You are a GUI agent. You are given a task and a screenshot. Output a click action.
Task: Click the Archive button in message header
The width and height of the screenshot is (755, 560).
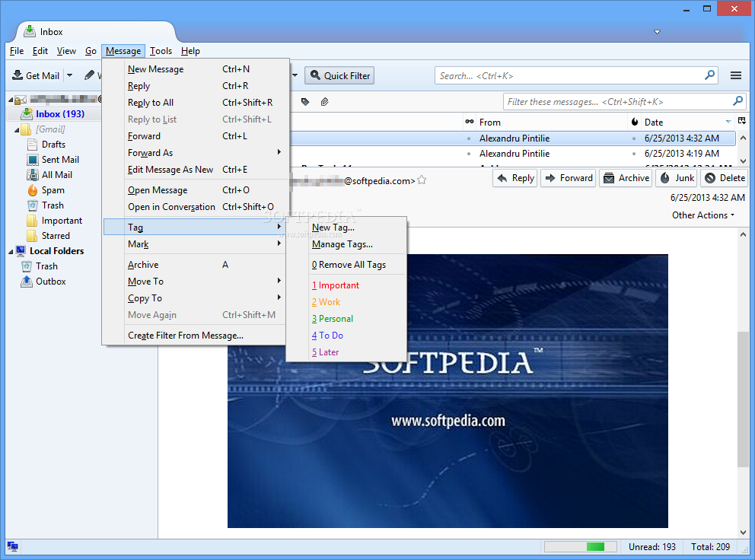[626, 178]
